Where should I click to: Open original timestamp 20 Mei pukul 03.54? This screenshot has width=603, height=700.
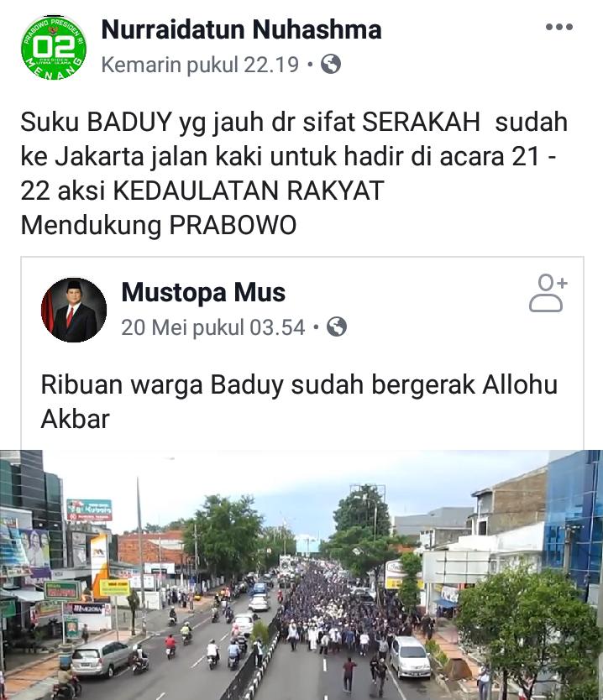pos(213,327)
